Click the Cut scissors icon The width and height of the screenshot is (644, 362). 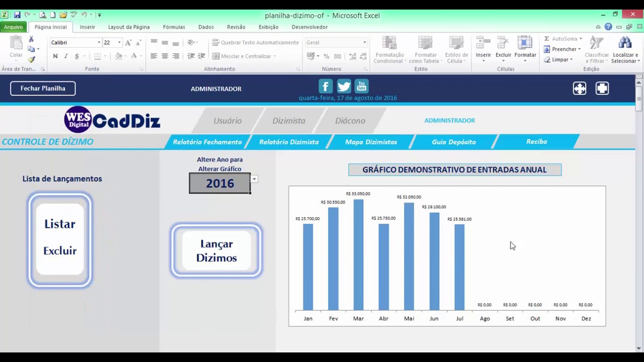[31, 39]
